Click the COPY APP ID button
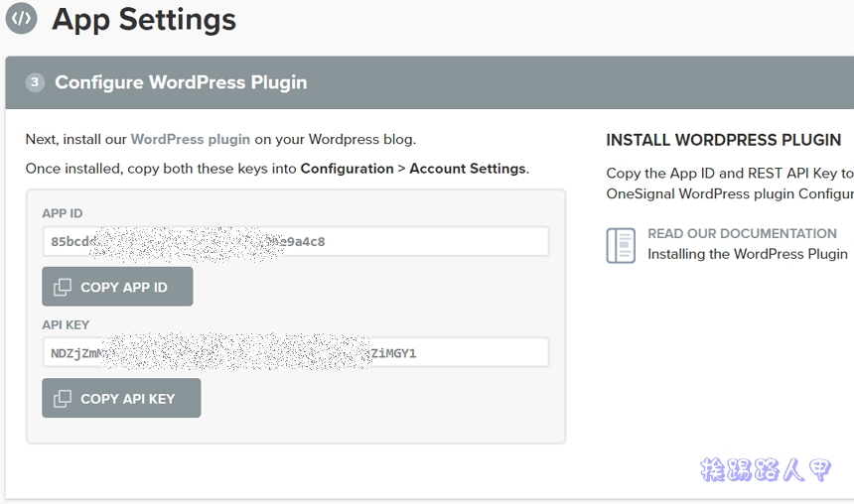This screenshot has width=854, height=504. tap(117, 287)
